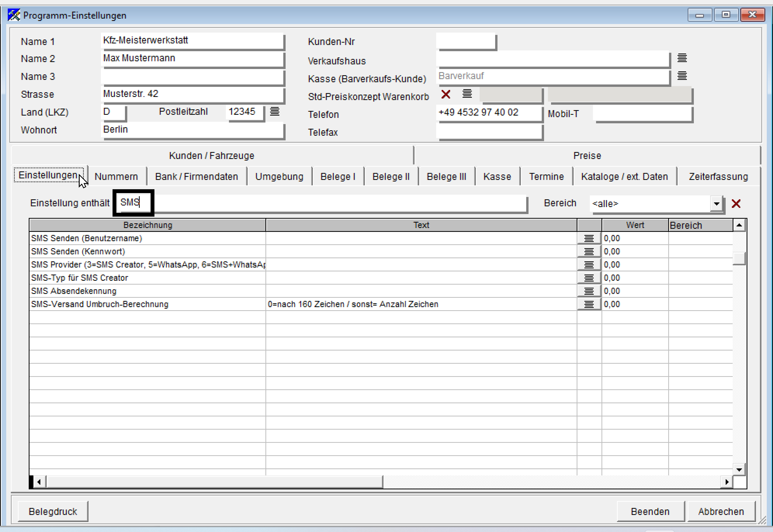Click the table vertical scrollbar down arrow
Image resolution: width=773 pixels, height=532 pixels.
(x=739, y=470)
